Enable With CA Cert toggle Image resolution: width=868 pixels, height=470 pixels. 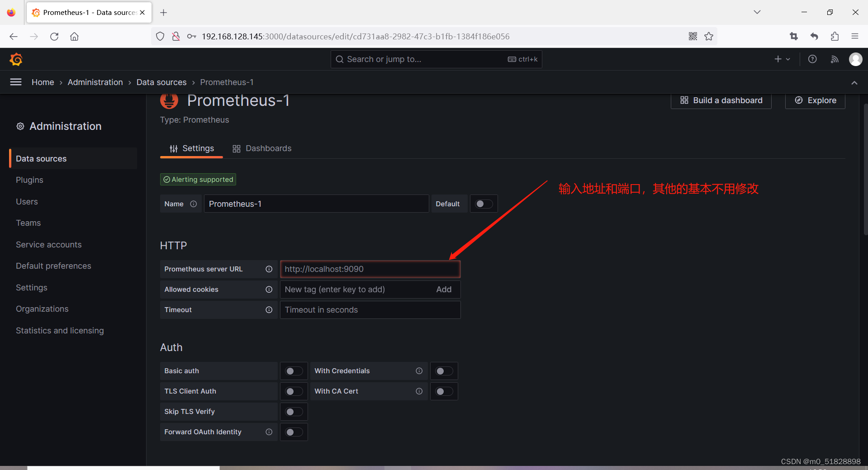click(x=444, y=391)
